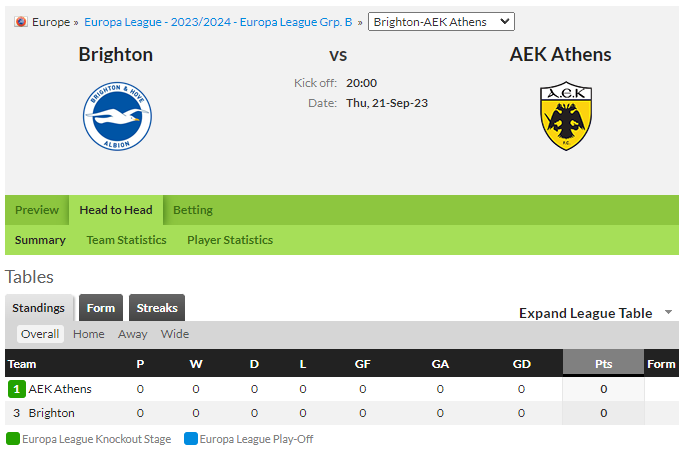This screenshot has width=684, height=462.
Task: Select the Wide standings filter
Action: tap(174, 334)
